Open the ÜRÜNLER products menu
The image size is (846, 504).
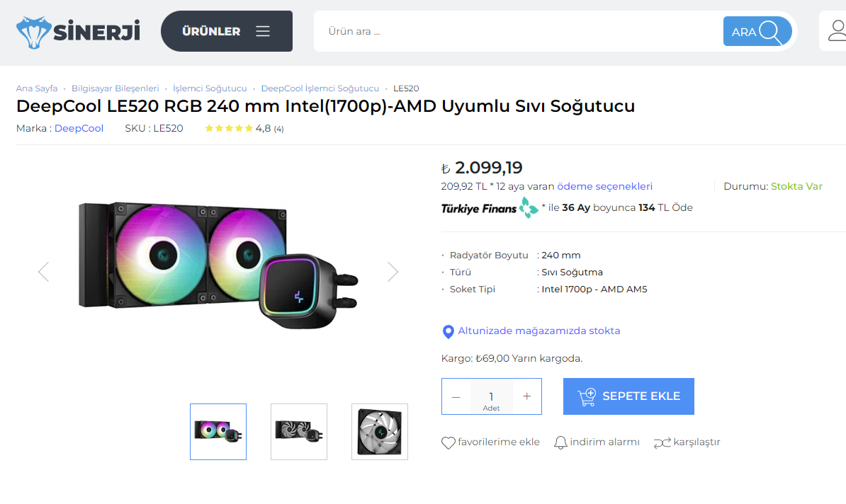tap(226, 31)
